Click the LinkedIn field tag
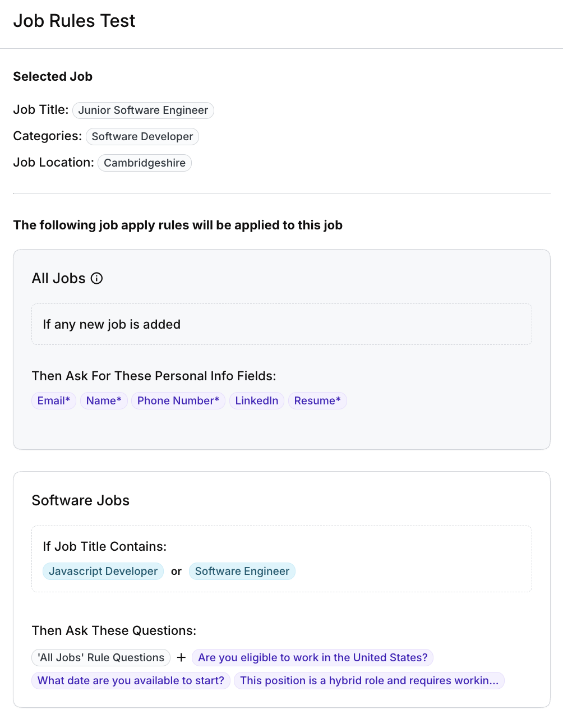Viewport: 563px width, 728px height. (x=257, y=401)
